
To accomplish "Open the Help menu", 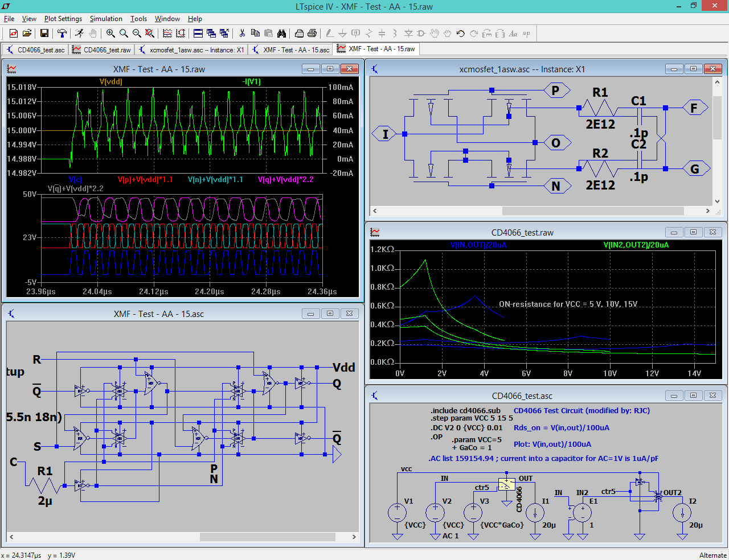I will (x=195, y=19).
